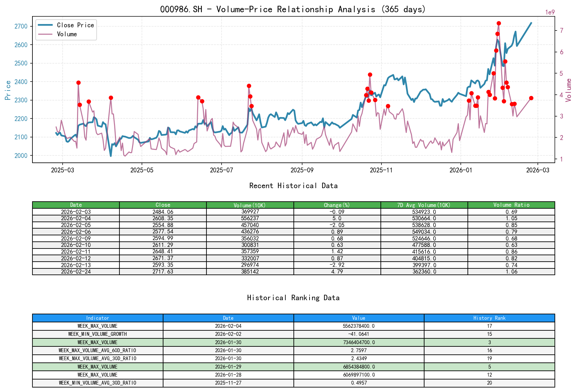Expand the Change(%) column header
577x392 pixels.
(337, 205)
